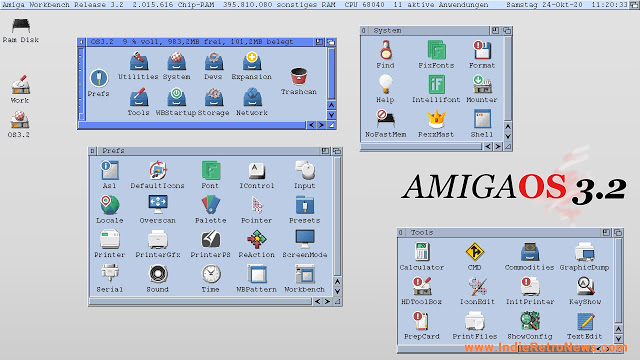Select the ShowConfig icon

530,321
